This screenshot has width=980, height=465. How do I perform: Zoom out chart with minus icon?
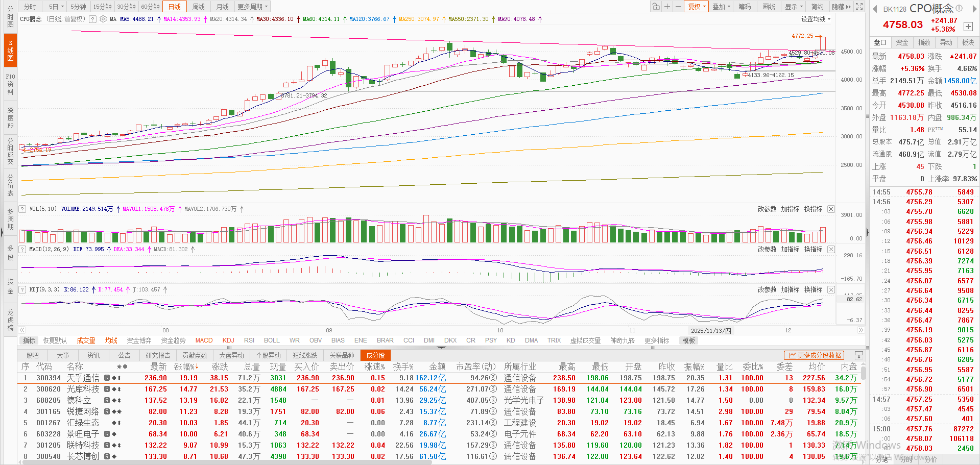tap(678, 7)
